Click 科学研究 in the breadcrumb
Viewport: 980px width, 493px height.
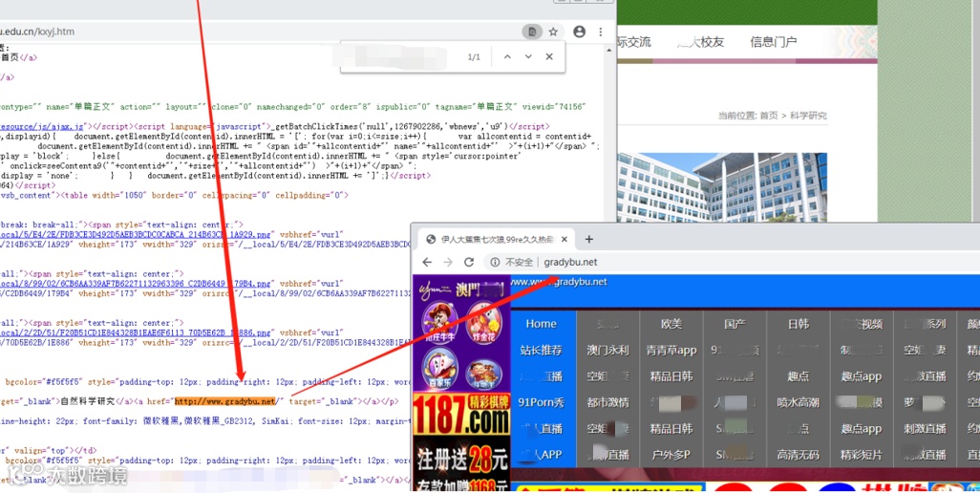[x=808, y=116]
